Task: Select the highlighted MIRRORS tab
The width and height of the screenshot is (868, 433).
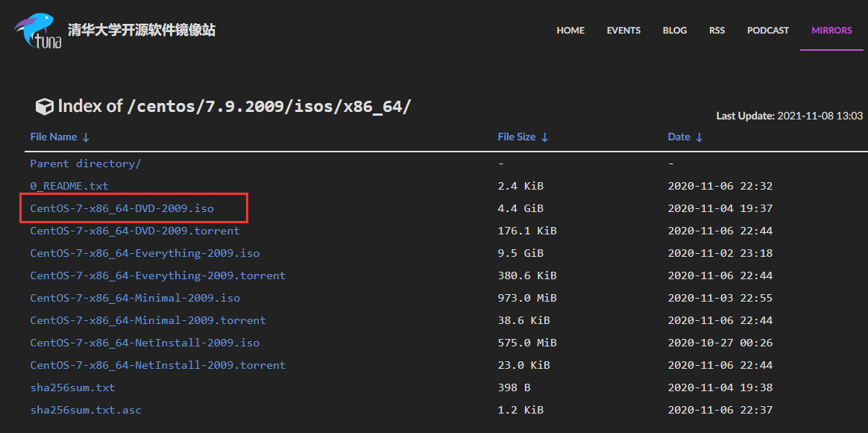Action: [831, 31]
